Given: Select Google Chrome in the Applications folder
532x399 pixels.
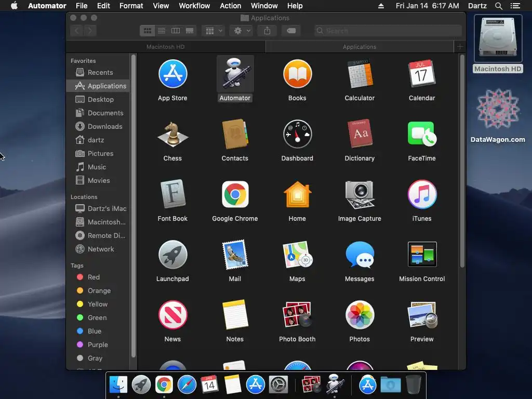Looking at the screenshot, I should 235,194.
